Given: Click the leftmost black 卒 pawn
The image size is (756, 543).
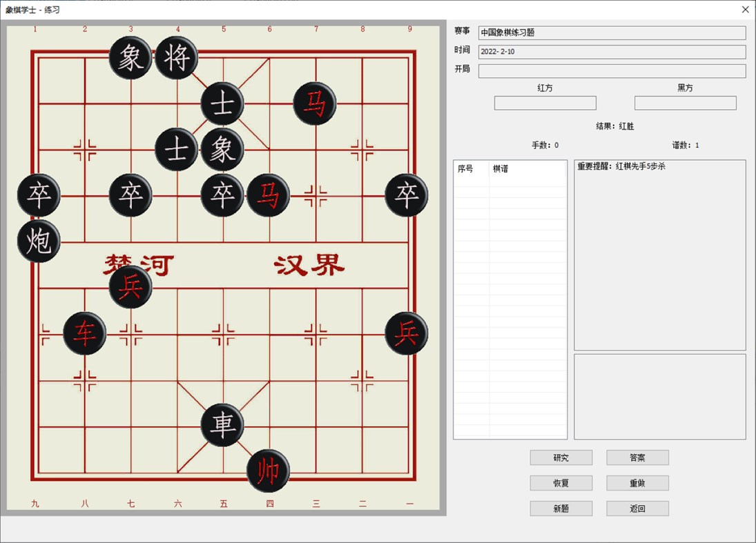Looking at the screenshot, I should 39,195.
